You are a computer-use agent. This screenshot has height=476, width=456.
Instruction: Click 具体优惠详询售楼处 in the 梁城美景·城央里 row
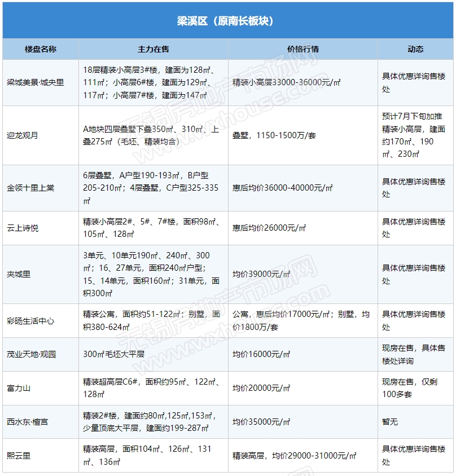click(x=414, y=82)
